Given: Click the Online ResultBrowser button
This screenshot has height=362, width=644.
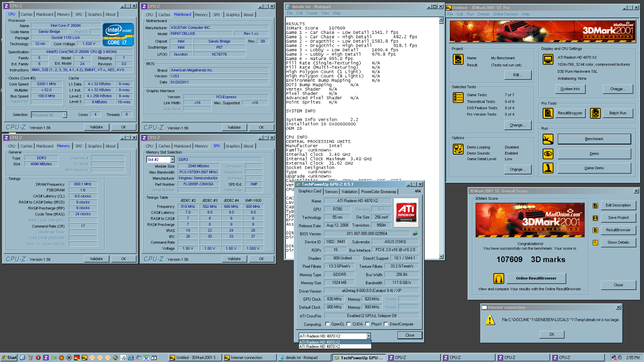Looking at the screenshot, I should (x=536, y=278).
